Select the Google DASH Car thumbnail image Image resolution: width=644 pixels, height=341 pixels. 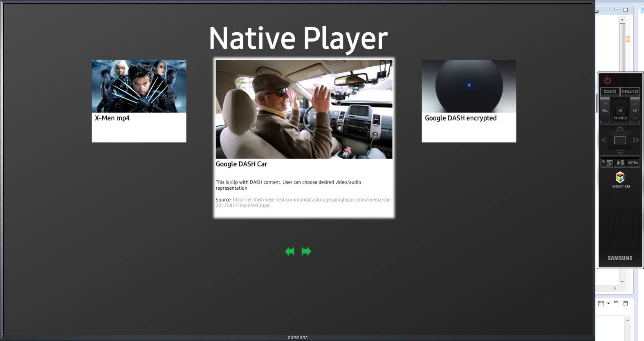click(304, 109)
